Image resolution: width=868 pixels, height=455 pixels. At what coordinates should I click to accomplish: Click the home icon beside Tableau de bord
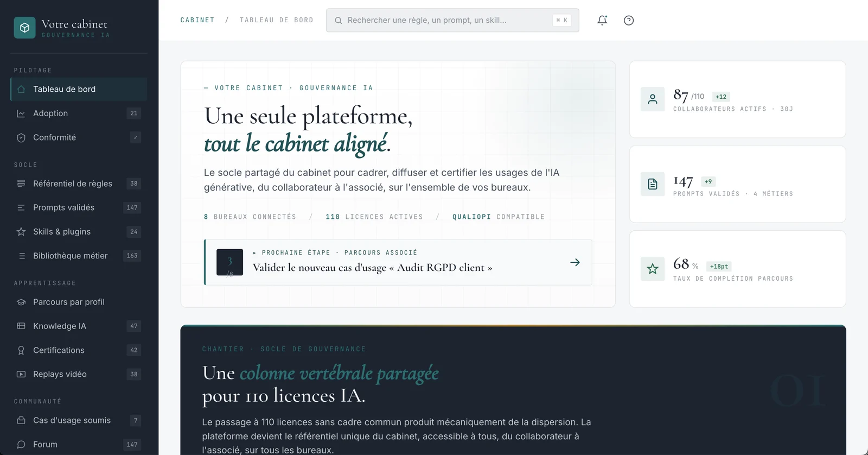(x=21, y=89)
